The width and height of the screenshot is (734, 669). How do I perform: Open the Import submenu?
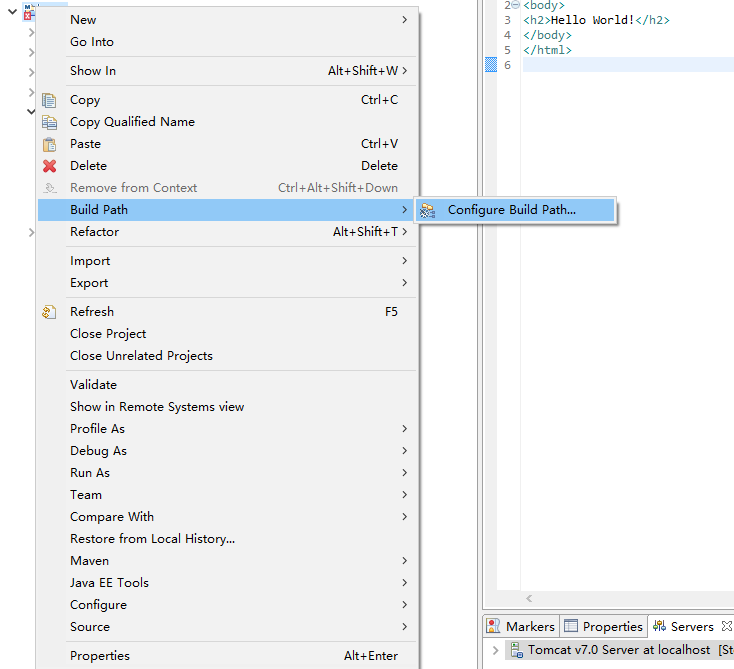pyautogui.click(x=227, y=261)
